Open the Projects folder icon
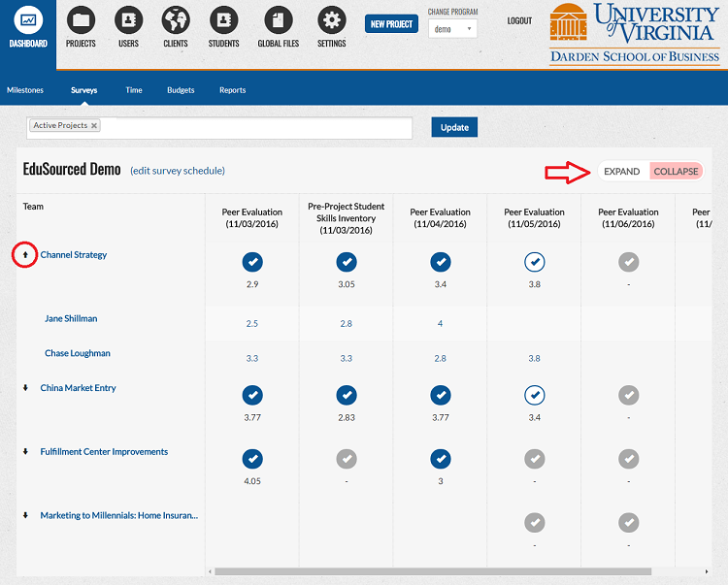Screen dimensions: 728x585 (81, 20)
